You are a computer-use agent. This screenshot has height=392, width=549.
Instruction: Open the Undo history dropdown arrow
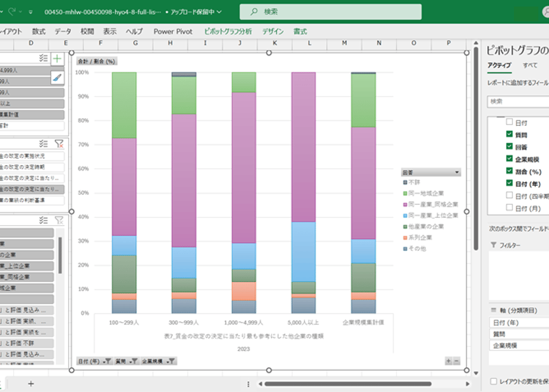pyautogui.click(x=1, y=12)
